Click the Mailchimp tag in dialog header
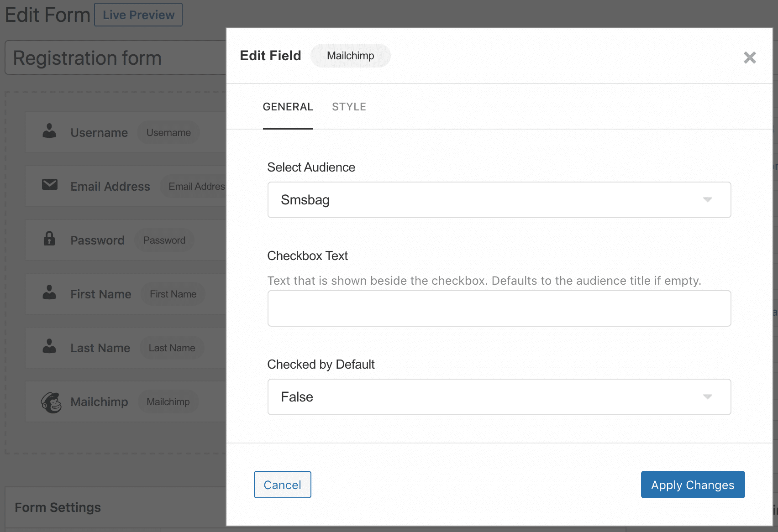Screen dimensions: 778x532 pos(350,56)
